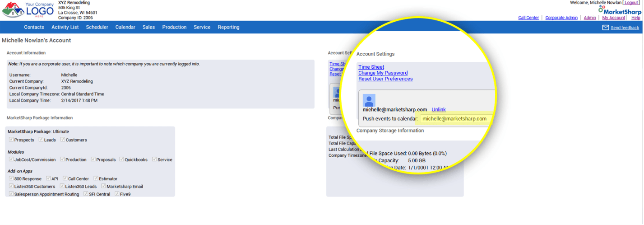Toggle the Prospects checkbox

(11, 140)
